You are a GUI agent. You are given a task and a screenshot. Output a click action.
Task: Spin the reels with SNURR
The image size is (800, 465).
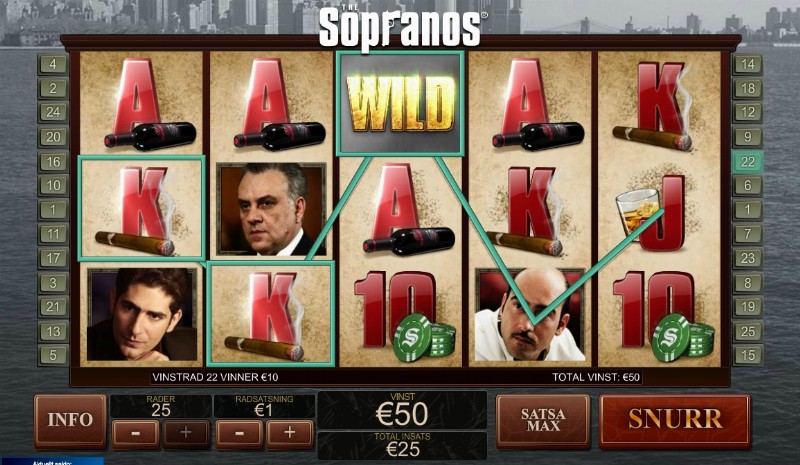click(x=675, y=421)
